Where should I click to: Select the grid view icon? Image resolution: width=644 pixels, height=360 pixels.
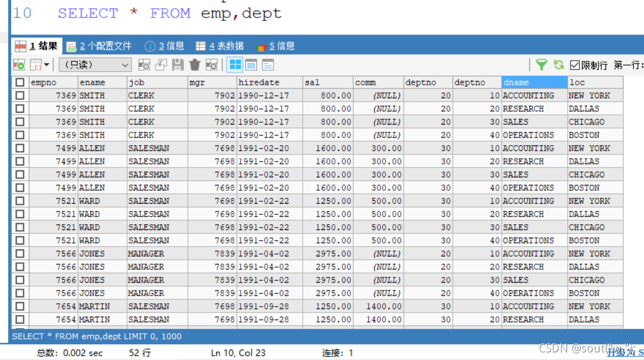(x=235, y=65)
